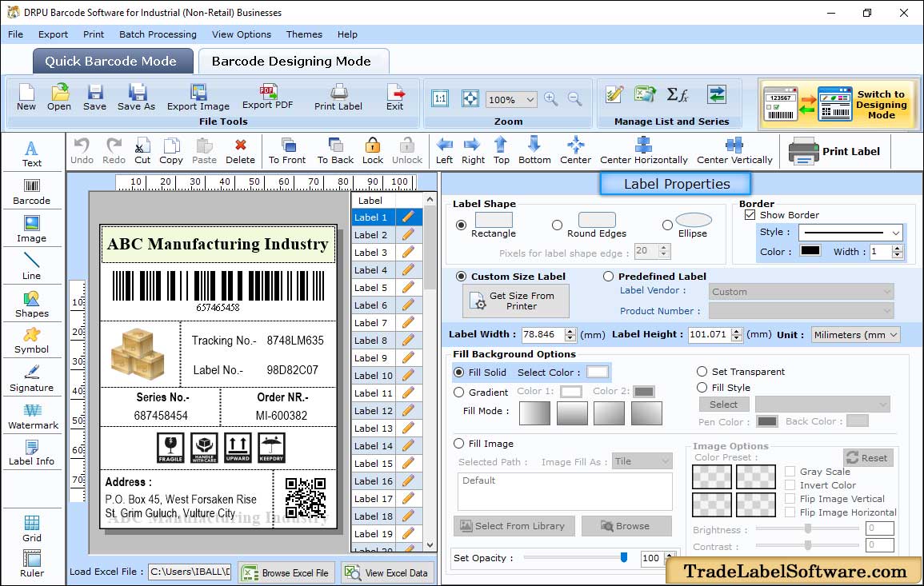This screenshot has width=924, height=586.
Task: Delete the selected object
Action: point(241,151)
